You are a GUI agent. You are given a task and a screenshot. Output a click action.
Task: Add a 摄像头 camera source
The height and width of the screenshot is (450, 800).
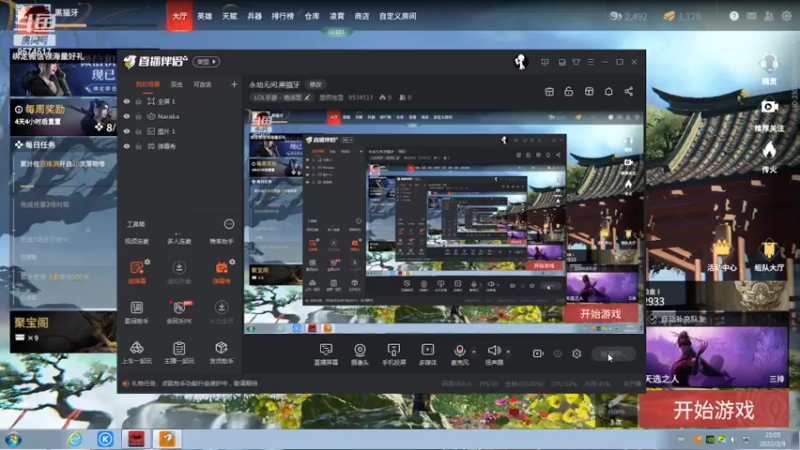pyautogui.click(x=360, y=354)
